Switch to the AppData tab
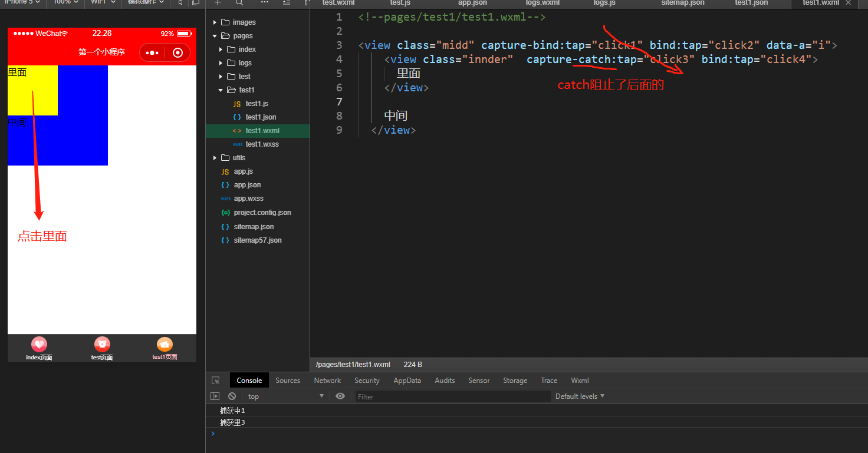Viewport: 868px width, 453px height. [407, 381]
